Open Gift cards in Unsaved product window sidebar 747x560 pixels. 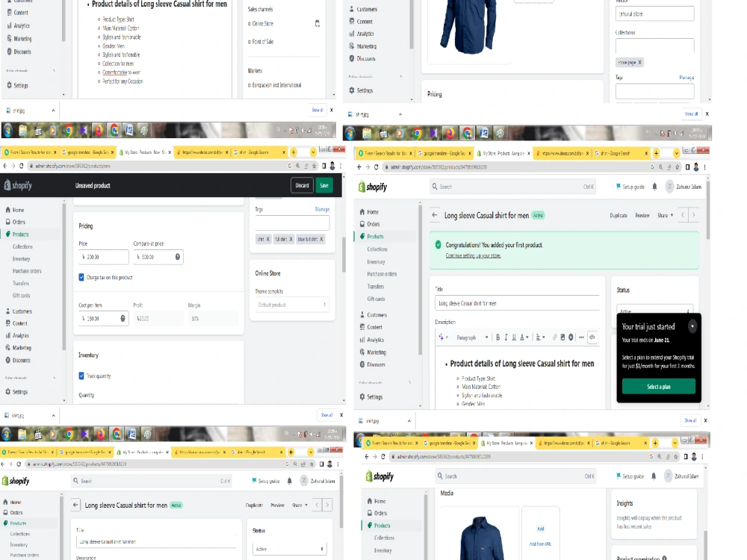[22, 296]
